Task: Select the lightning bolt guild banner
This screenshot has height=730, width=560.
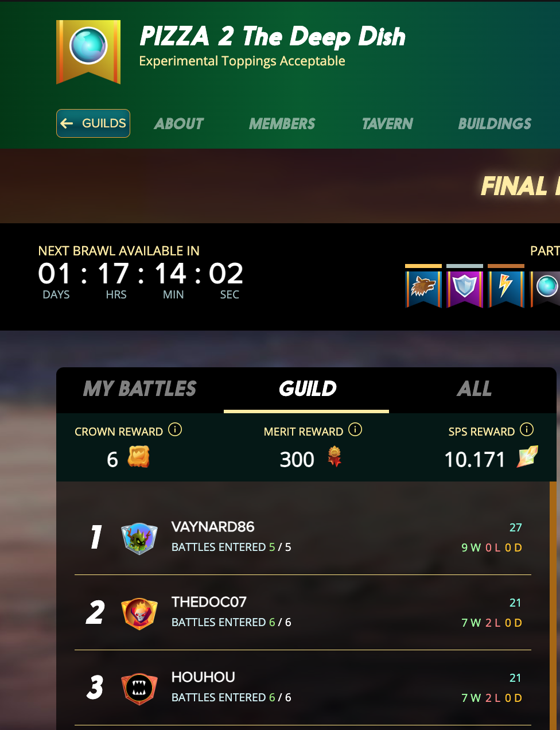Action: [506, 286]
